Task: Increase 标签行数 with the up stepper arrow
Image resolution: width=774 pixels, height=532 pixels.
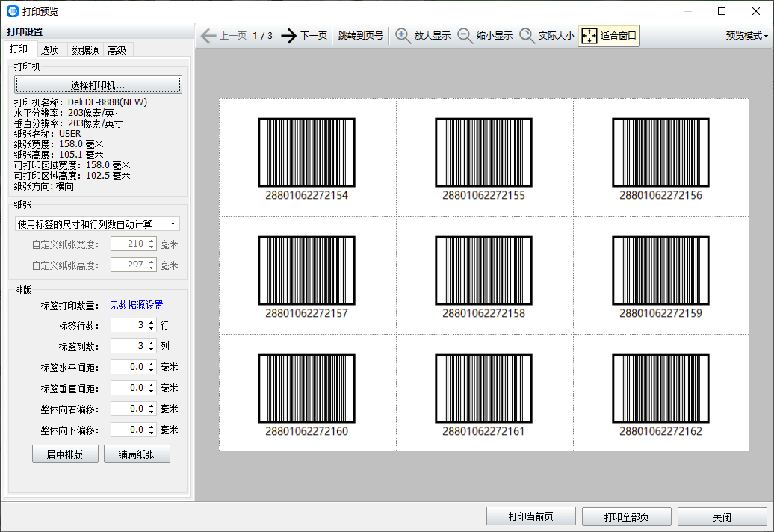Action: coord(152,322)
